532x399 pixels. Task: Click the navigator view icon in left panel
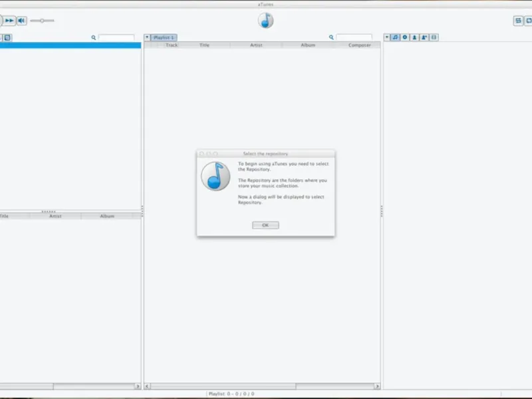click(7, 38)
